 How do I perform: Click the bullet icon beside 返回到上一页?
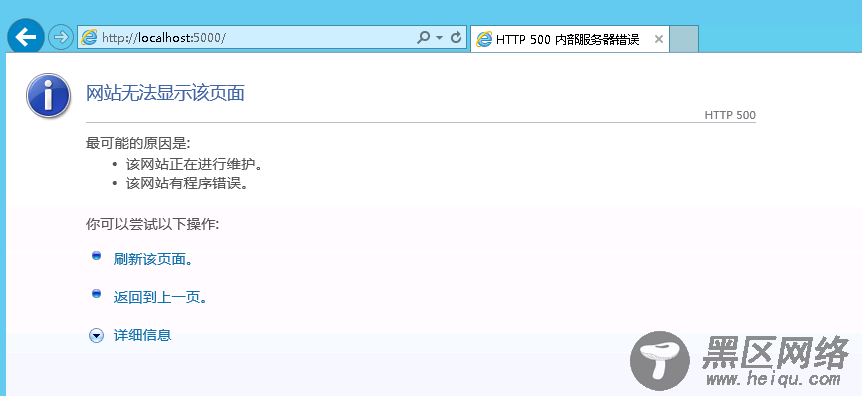pyautogui.click(x=96, y=294)
